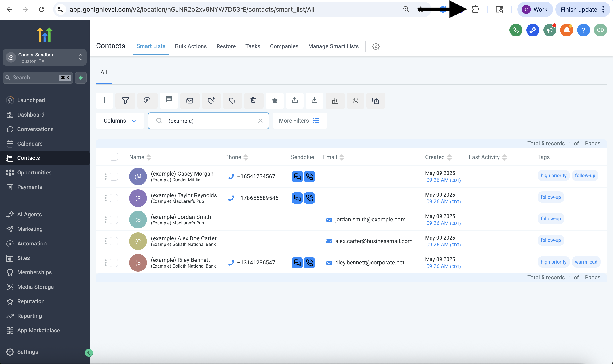
Task: Open the Work Chrome profile button
Action: point(535,10)
